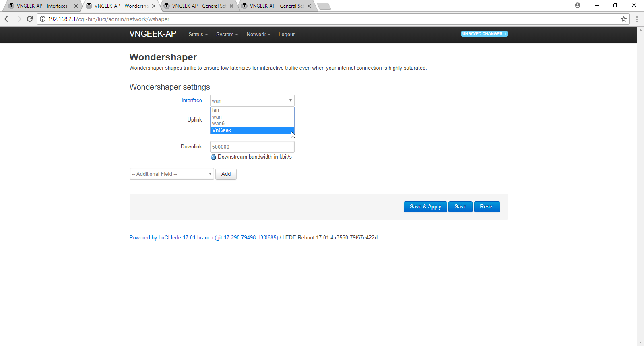Open Powered by LuCI lede-17.01 link
Viewport: 644px width, 346px height.
[x=204, y=238]
